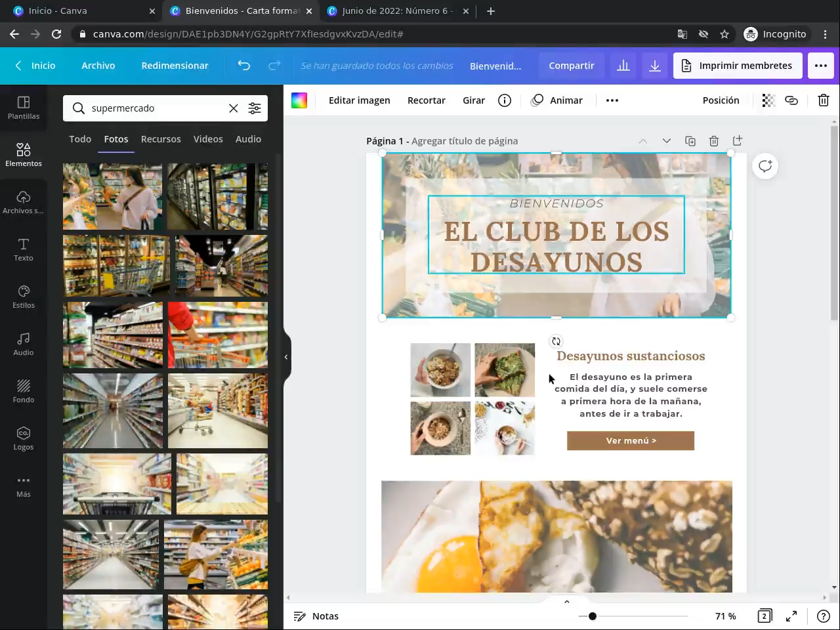Open the transparency setting
Screen dimensions: 840x630
[768, 100]
